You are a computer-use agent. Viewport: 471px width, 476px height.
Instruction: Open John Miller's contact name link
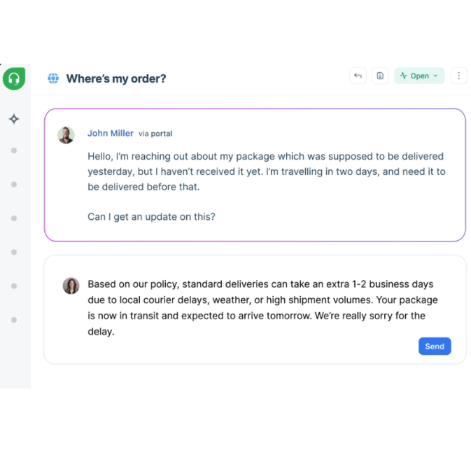point(111,133)
